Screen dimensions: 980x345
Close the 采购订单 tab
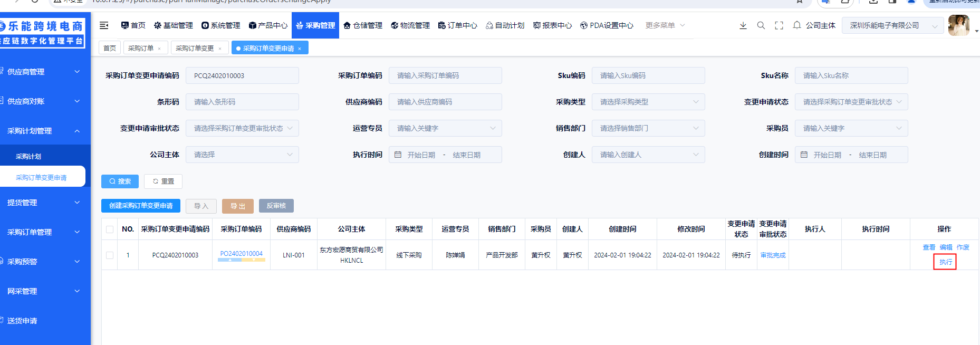[x=159, y=49]
